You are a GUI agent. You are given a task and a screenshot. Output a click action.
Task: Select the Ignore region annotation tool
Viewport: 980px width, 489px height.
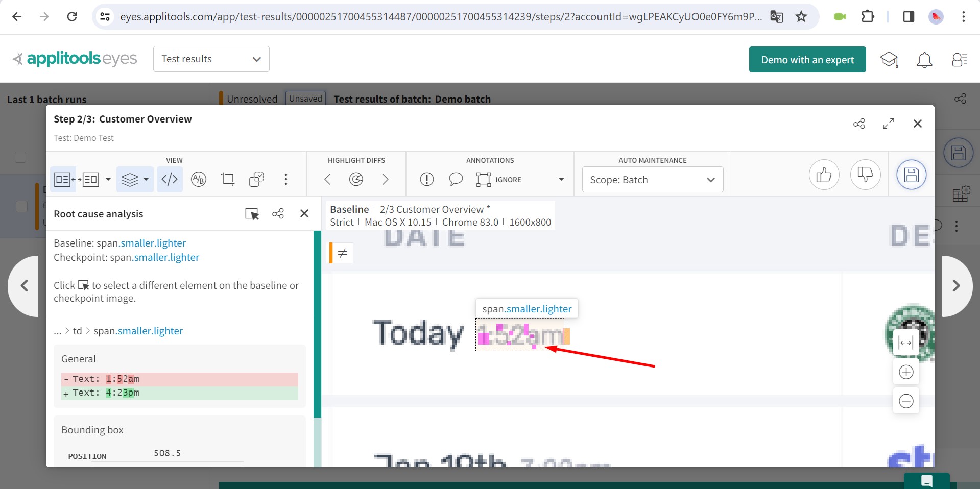pyautogui.click(x=499, y=180)
